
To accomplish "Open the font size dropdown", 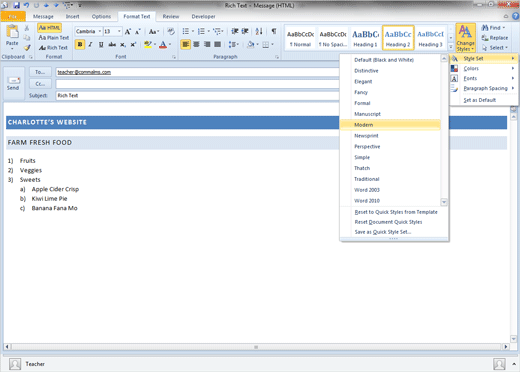I will [x=119, y=31].
